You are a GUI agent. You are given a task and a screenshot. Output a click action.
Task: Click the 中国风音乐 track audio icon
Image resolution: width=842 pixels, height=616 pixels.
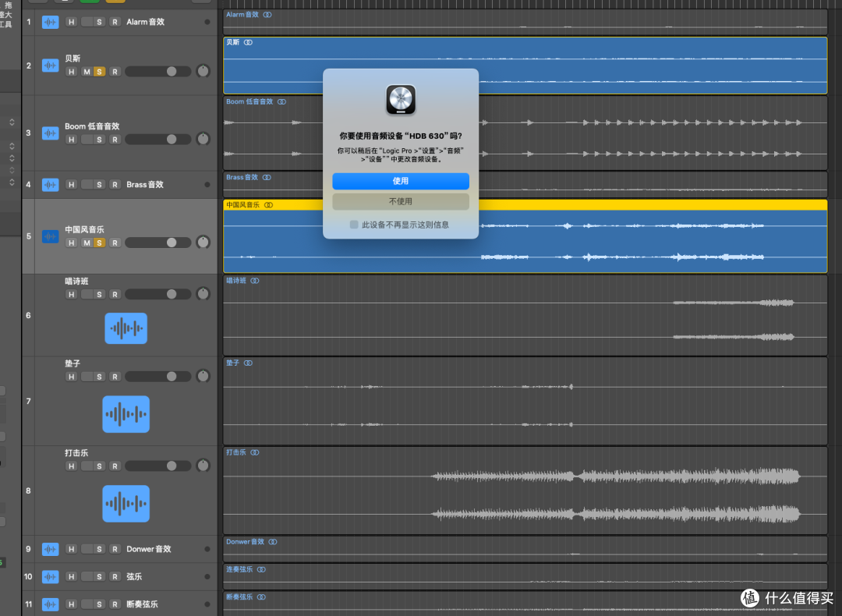click(x=50, y=236)
